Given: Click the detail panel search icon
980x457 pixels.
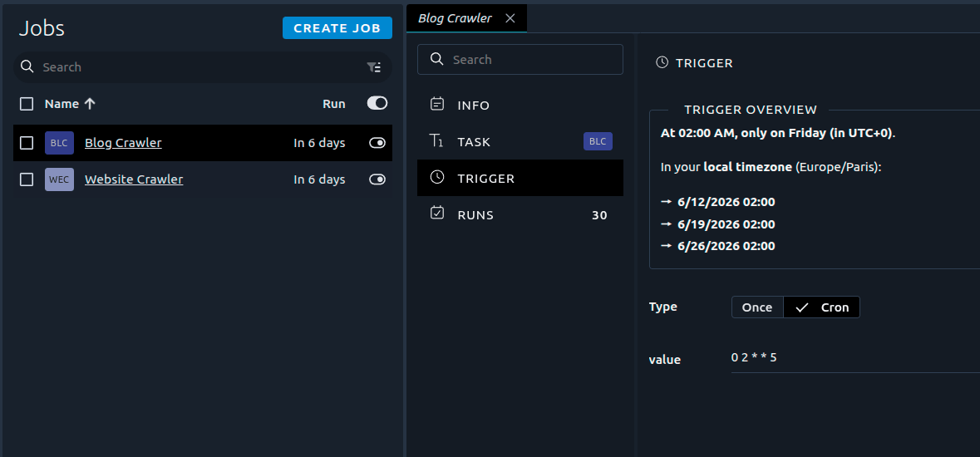Looking at the screenshot, I should click(437, 59).
